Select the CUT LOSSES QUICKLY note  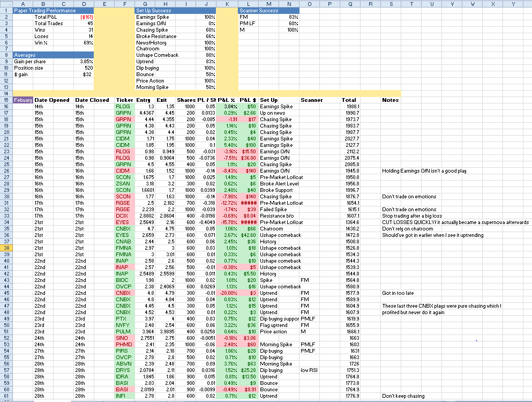click(x=455, y=222)
